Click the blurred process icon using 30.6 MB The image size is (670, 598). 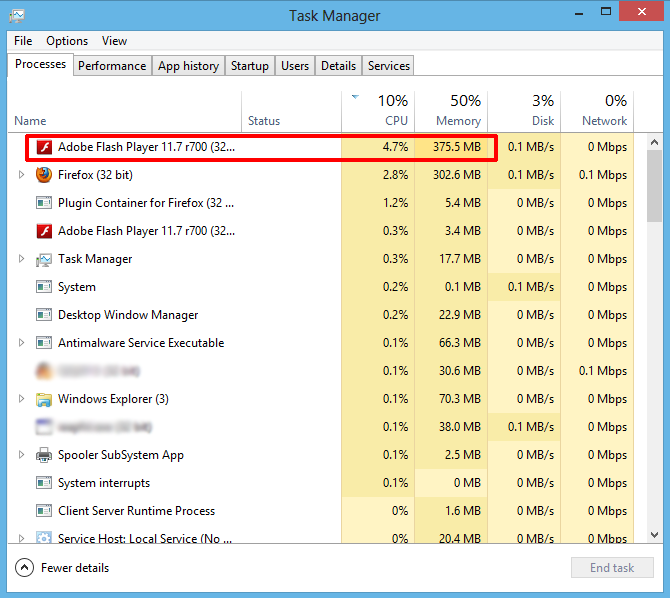tap(44, 371)
